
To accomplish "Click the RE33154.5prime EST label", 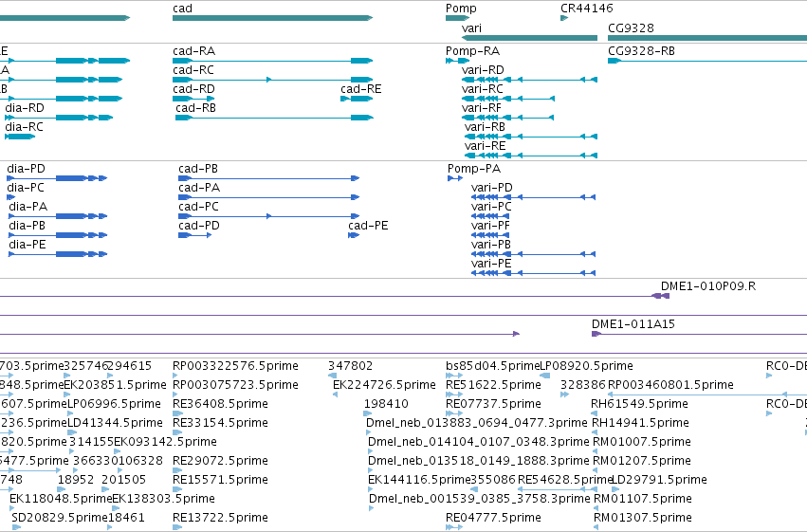I will (x=220, y=424).
